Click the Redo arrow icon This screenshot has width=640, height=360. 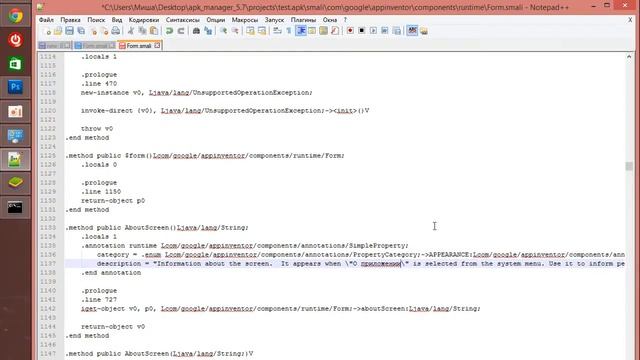pyautogui.click(x=181, y=31)
